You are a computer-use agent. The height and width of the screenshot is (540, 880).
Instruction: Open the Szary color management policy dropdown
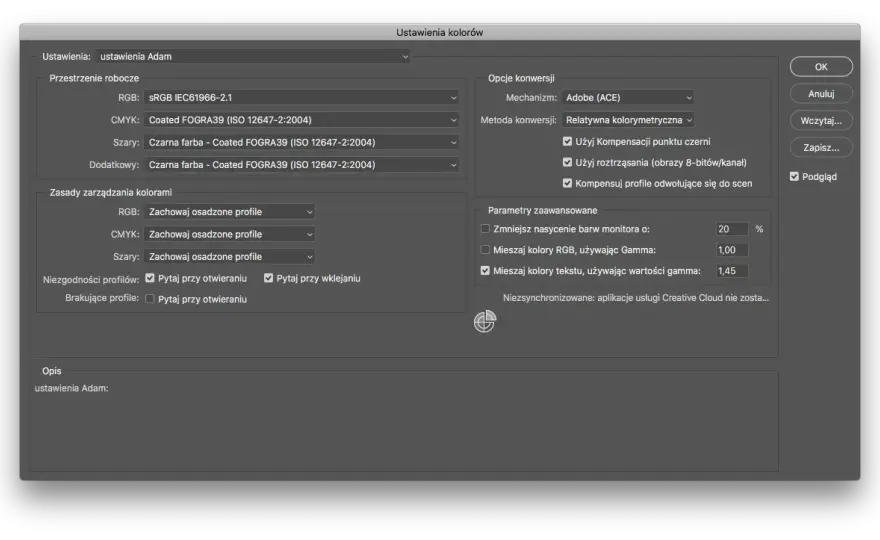pyautogui.click(x=230, y=257)
